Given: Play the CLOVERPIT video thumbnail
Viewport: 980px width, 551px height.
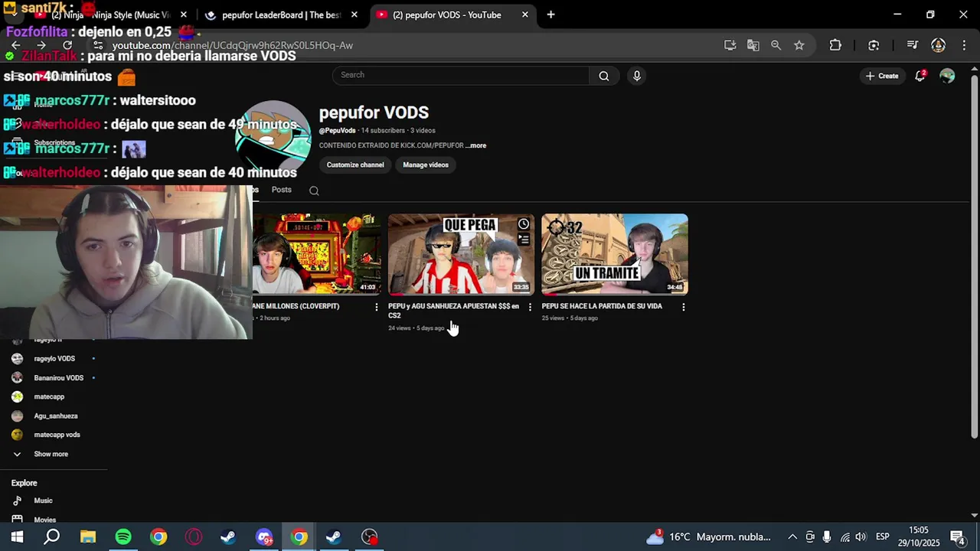Looking at the screenshot, I should pos(317,254).
